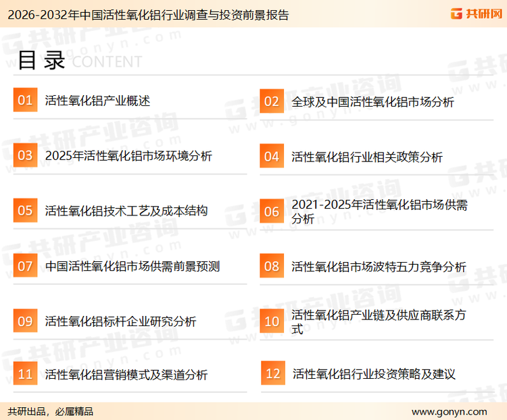Screen dimensions: 507x420
Task: Click the orange 12 number badge
Action: click(x=273, y=373)
